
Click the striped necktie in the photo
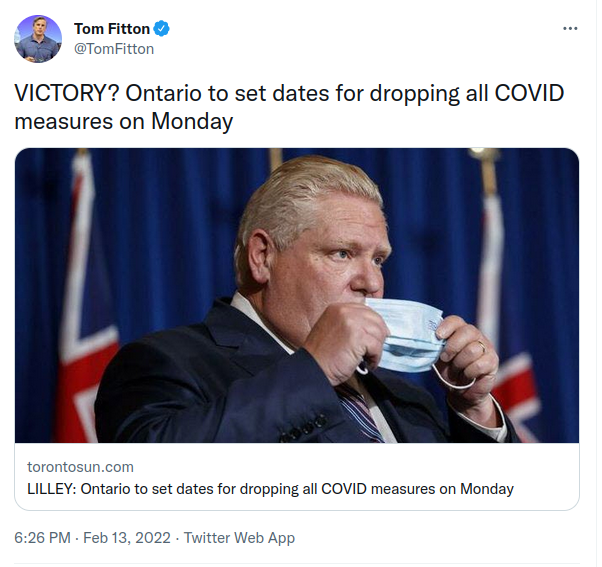tap(358, 411)
